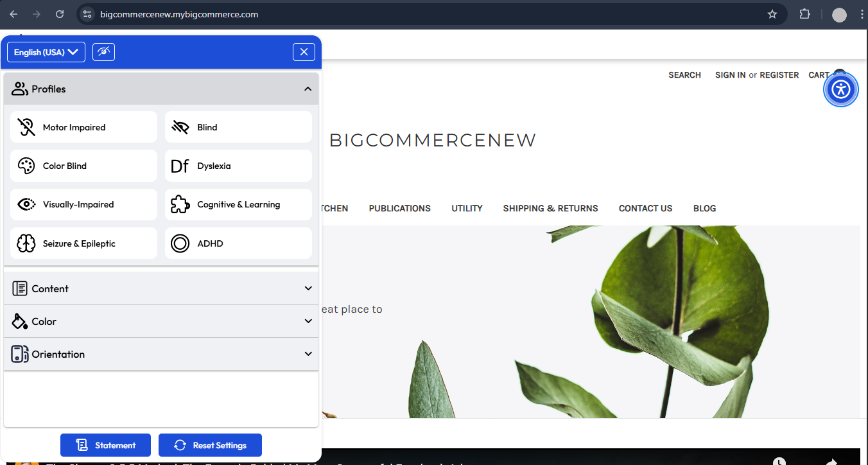The height and width of the screenshot is (465, 868).
Task: Expand the Color section
Action: (161, 320)
